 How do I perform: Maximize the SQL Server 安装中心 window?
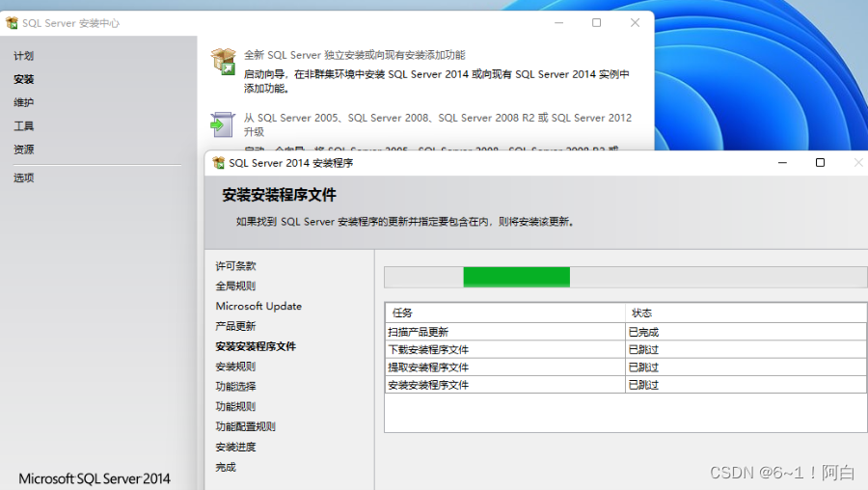pos(596,23)
